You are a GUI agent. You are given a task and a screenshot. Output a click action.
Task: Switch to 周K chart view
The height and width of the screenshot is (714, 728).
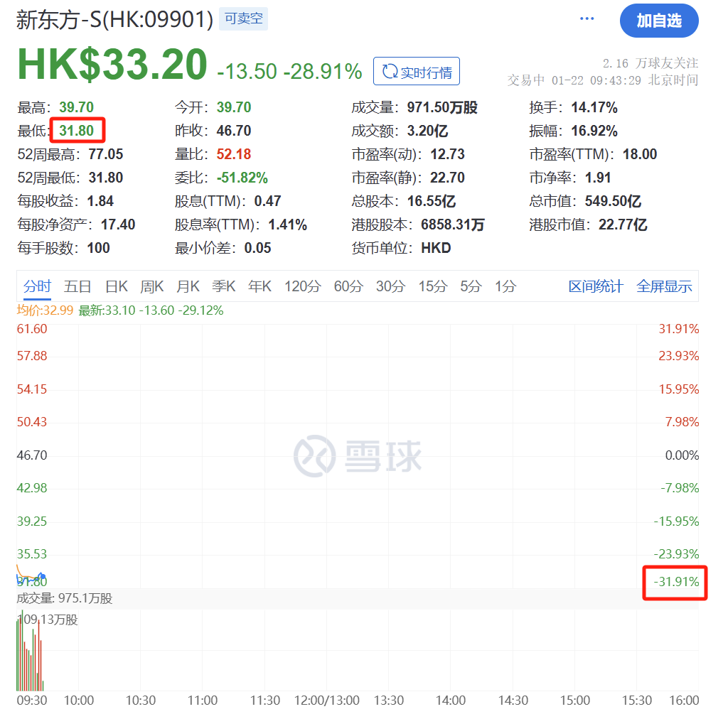(151, 286)
